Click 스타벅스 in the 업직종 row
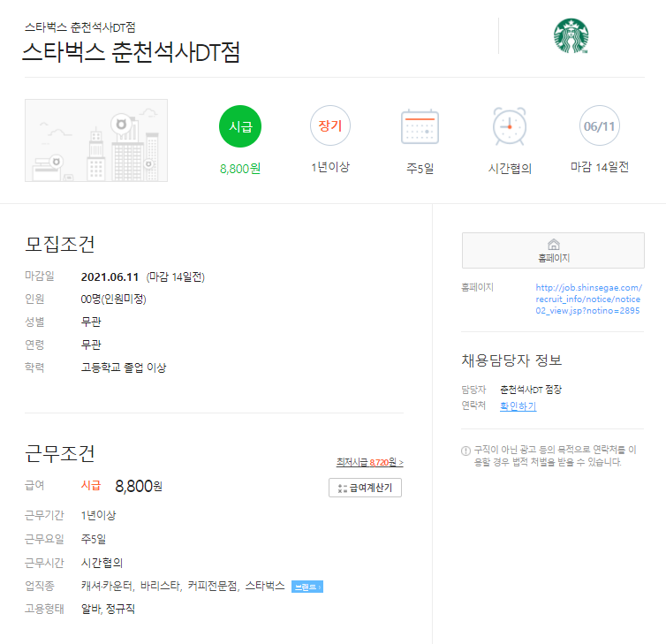666x644 pixels. [x=265, y=586]
